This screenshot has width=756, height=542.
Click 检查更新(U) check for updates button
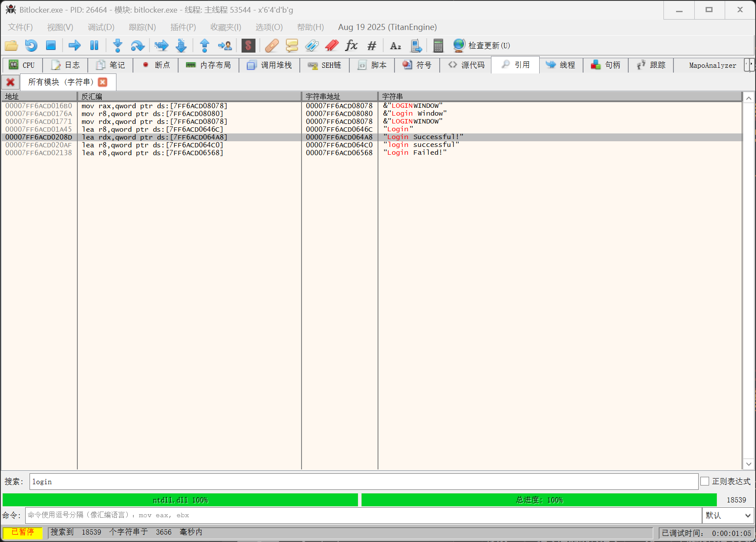[x=481, y=46]
